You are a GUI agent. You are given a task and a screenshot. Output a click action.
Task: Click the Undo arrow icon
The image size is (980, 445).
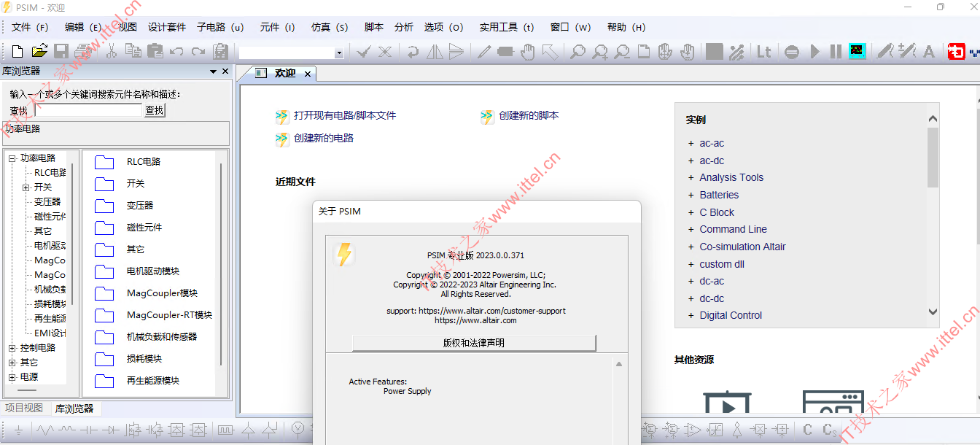tap(176, 52)
